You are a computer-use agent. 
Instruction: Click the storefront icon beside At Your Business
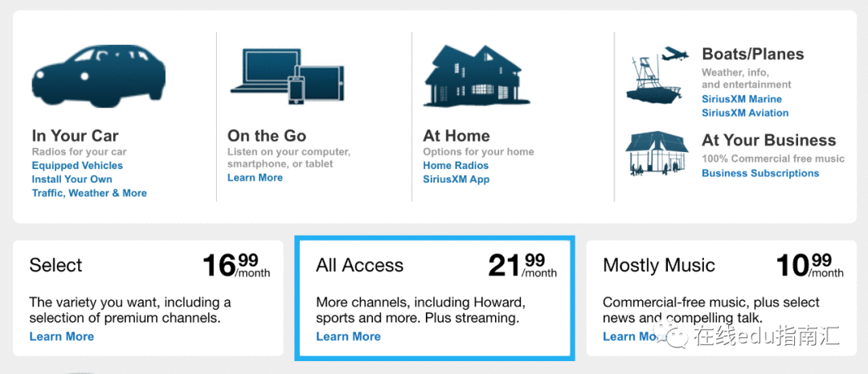click(x=657, y=154)
